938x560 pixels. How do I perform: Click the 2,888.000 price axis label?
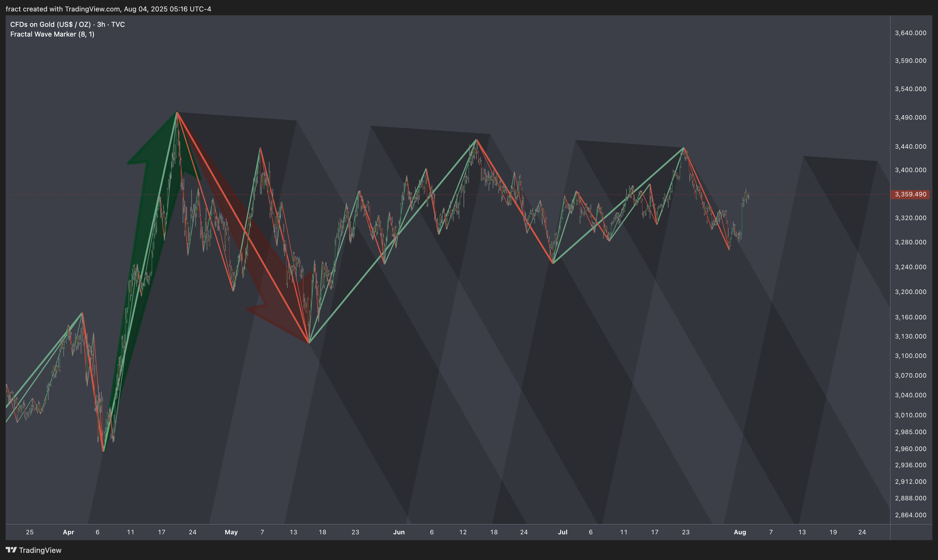click(911, 498)
